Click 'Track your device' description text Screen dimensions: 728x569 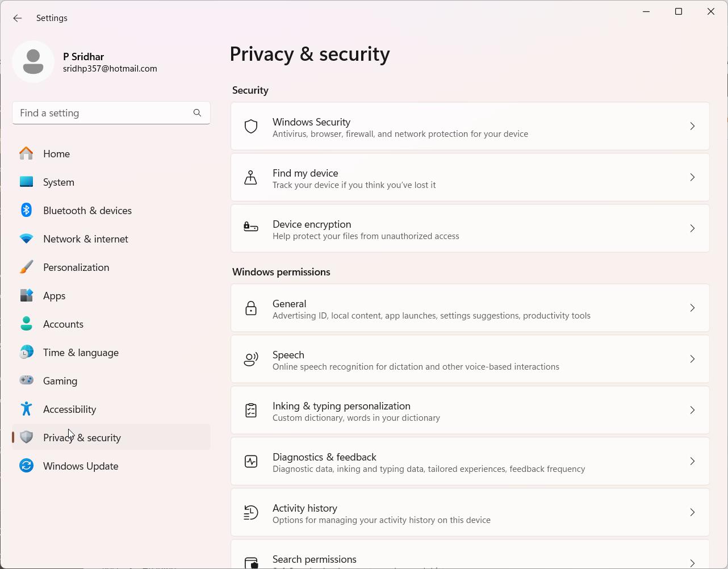354,185
